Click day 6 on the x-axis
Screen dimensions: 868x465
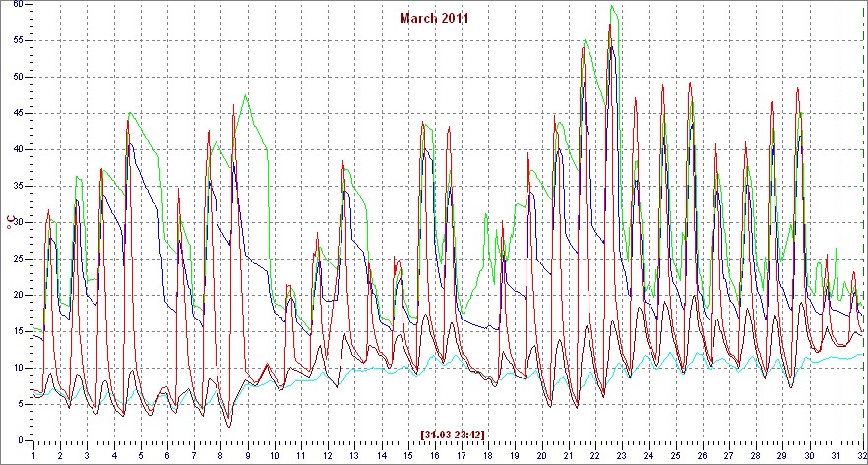tap(167, 456)
